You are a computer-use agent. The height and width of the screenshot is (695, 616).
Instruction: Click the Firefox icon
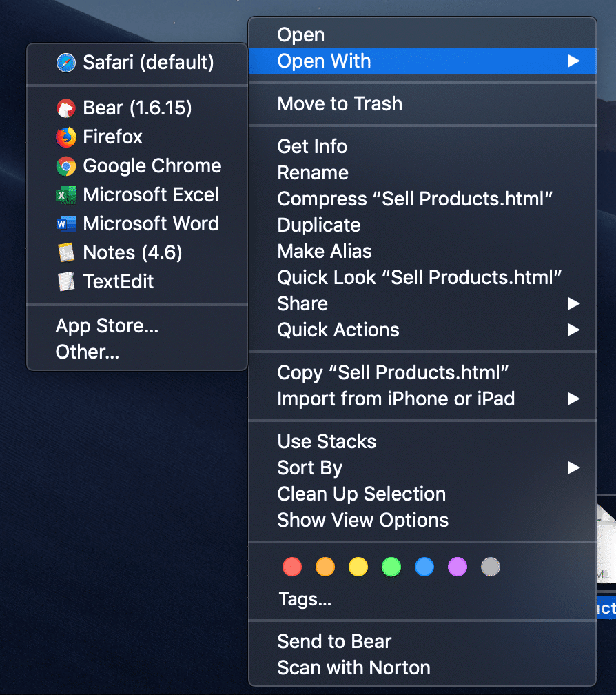coord(66,137)
